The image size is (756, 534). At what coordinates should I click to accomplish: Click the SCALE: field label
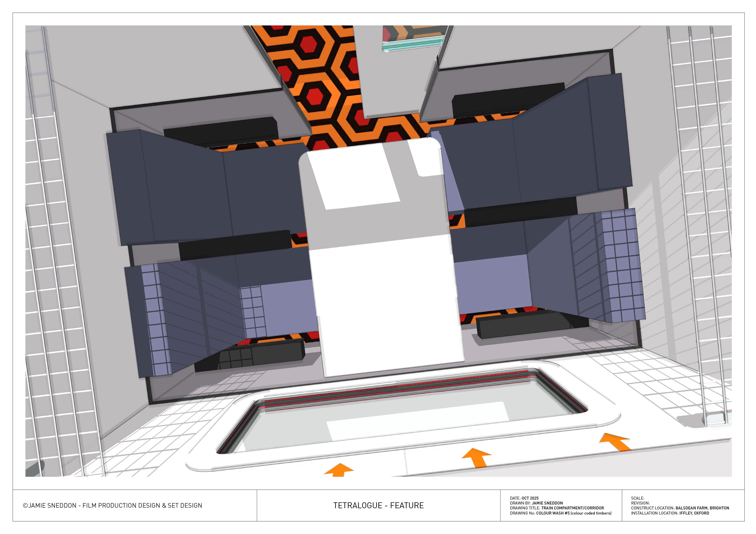[637, 498]
